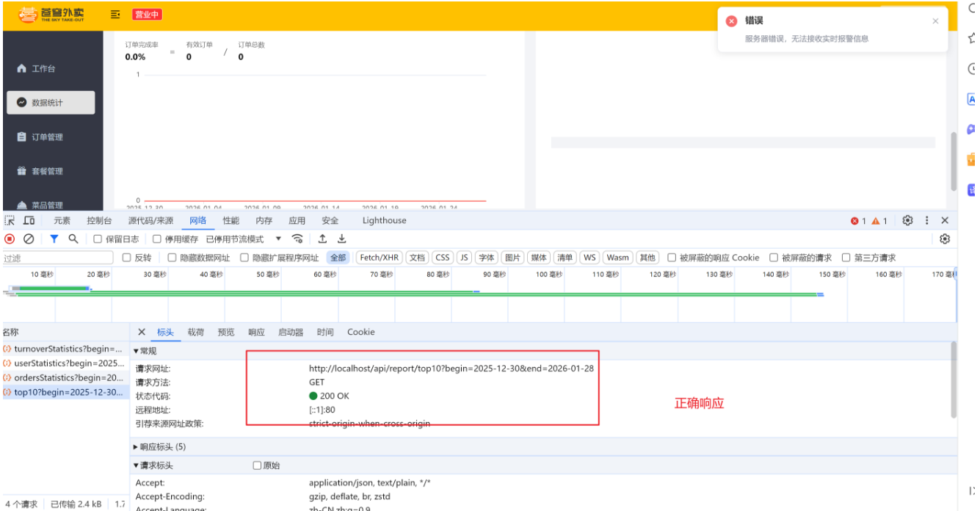Image resolution: width=980 pixels, height=511 pixels.
Task: Switch to the 载荷 details tab
Action: click(196, 332)
